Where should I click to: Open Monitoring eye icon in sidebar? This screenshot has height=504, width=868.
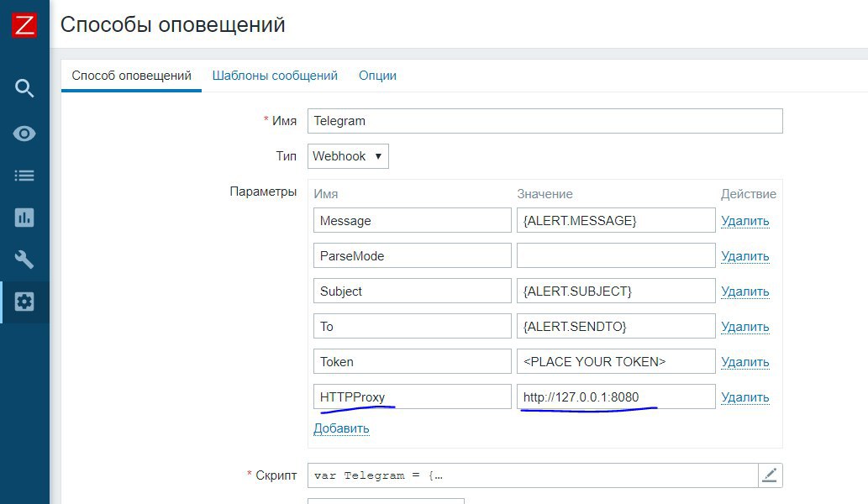pos(24,134)
